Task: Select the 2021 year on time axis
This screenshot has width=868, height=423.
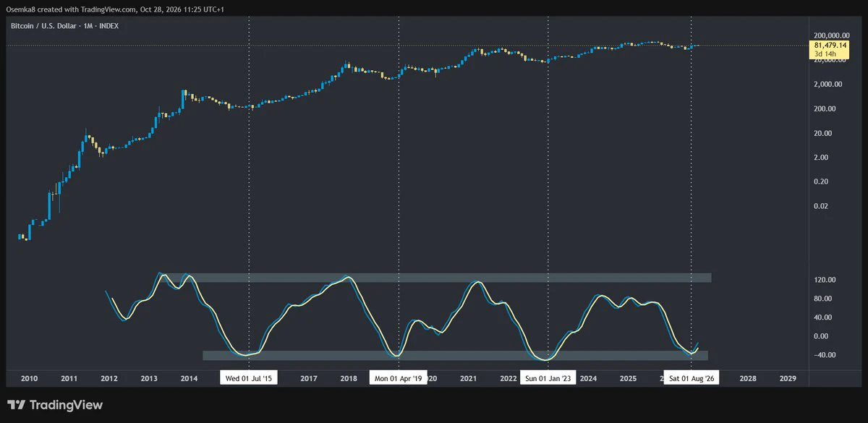Action: [469, 378]
